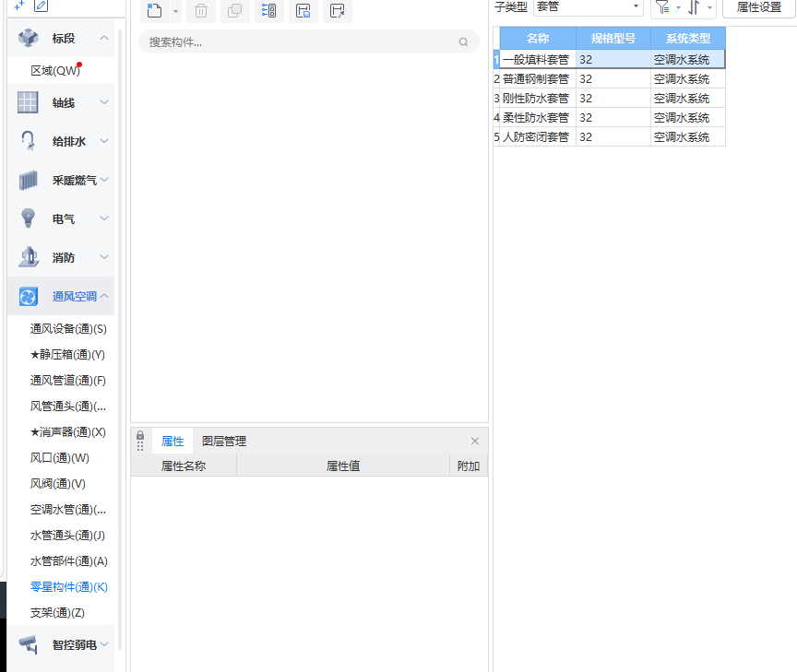Switch to the 属性 tab
The width and height of the screenshot is (797, 672).
[x=172, y=442]
